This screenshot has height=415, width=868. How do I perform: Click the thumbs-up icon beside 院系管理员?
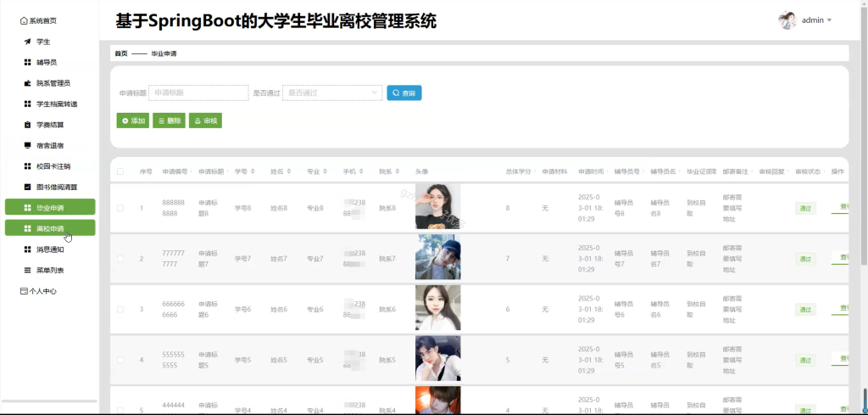tap(28, 83)
